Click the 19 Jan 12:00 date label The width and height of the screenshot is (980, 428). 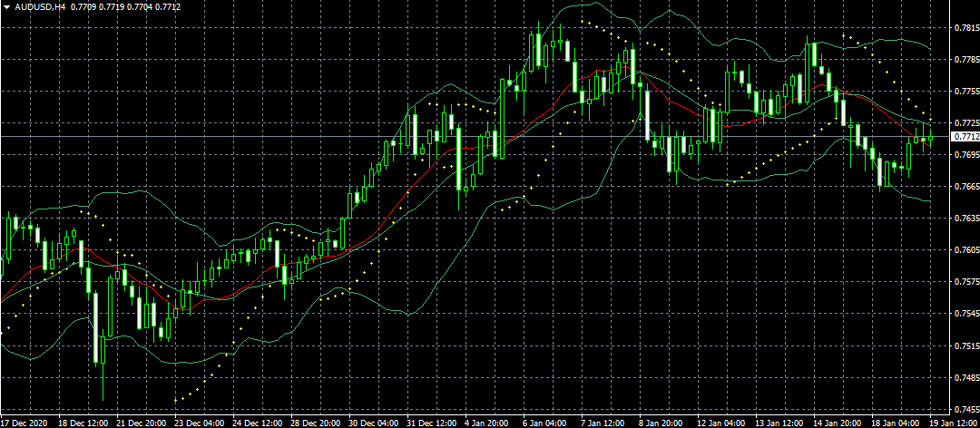click(x=953, y=423)
